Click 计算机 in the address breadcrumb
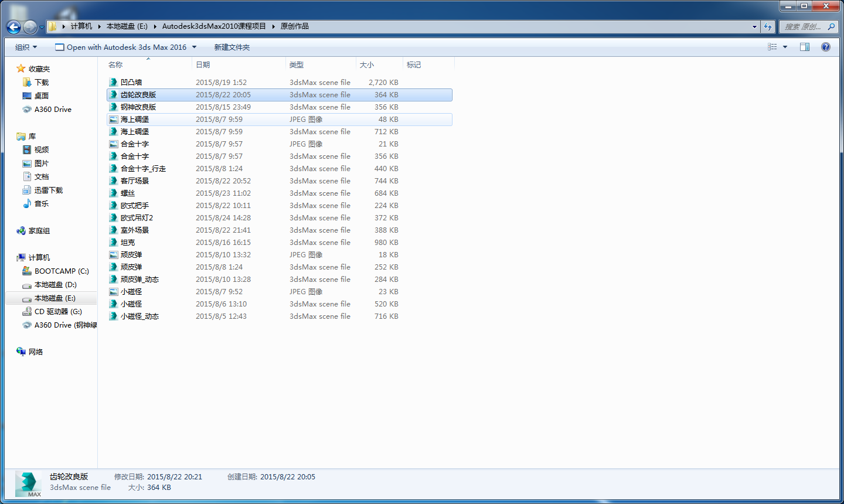Screen dimensions: 844x504 click(81, 26)
